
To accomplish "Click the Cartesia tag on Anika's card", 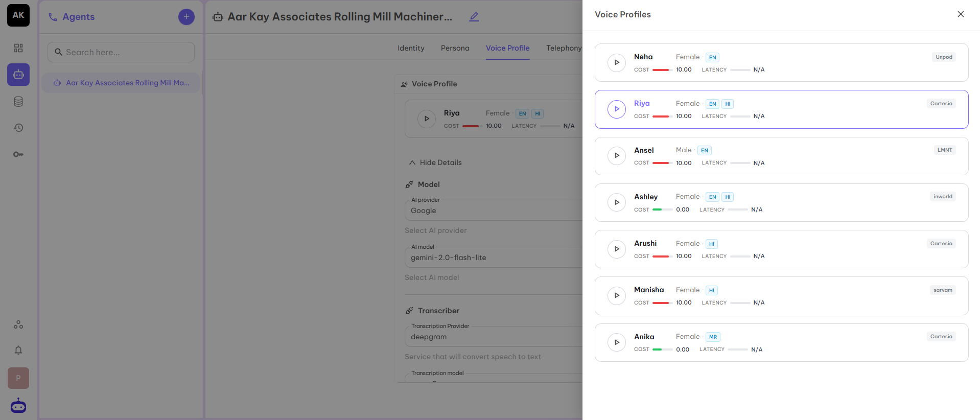I will pyautogui.click(x=941, y=336).
